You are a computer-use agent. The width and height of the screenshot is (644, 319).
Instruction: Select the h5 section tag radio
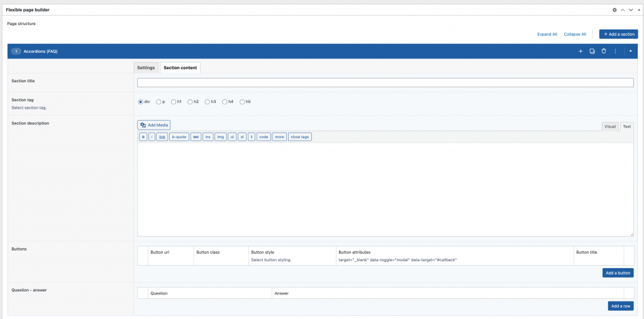coord(242,102)
